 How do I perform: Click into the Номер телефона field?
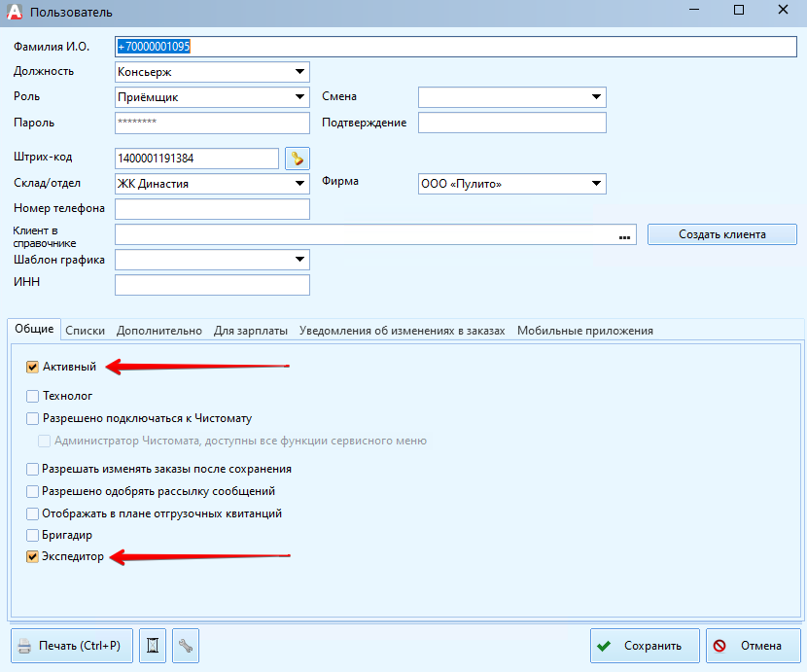click(x=212, y=209)
